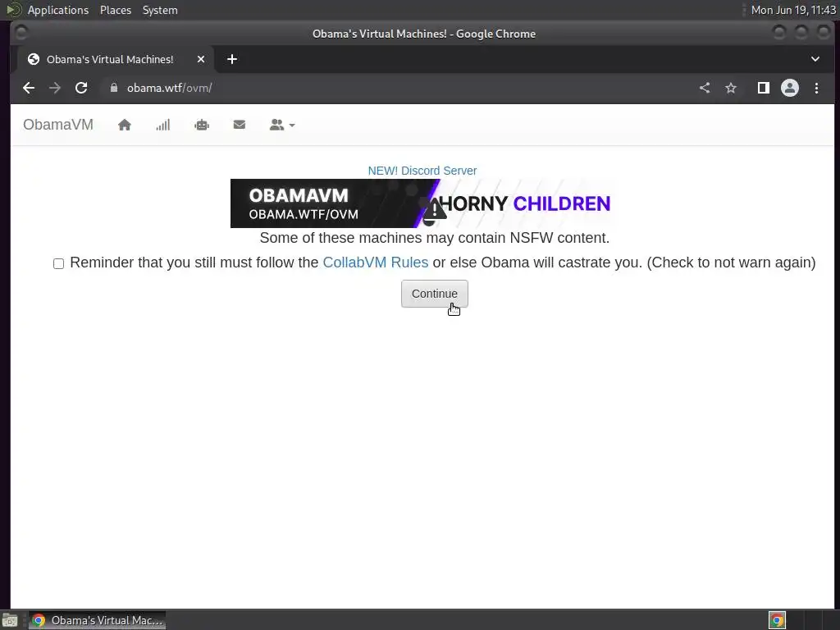Click the ObamaVM banner image
The image size is (840, 630).
[422, 203]
